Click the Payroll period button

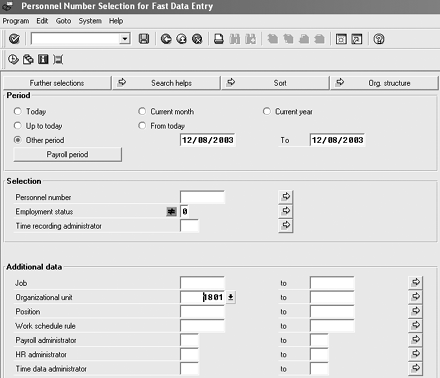[68, 154]
